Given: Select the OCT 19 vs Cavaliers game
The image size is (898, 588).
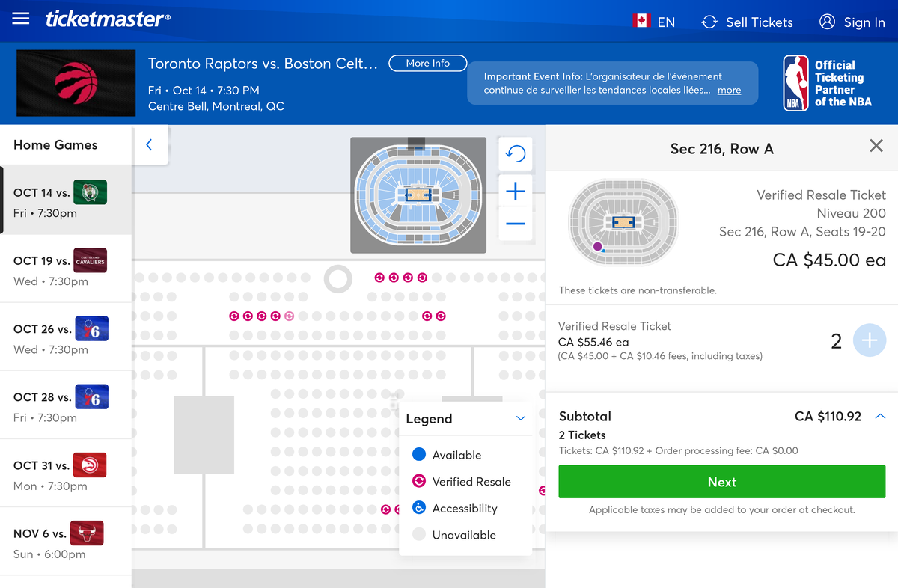Looking at the screenshot, I should (66, 270).
